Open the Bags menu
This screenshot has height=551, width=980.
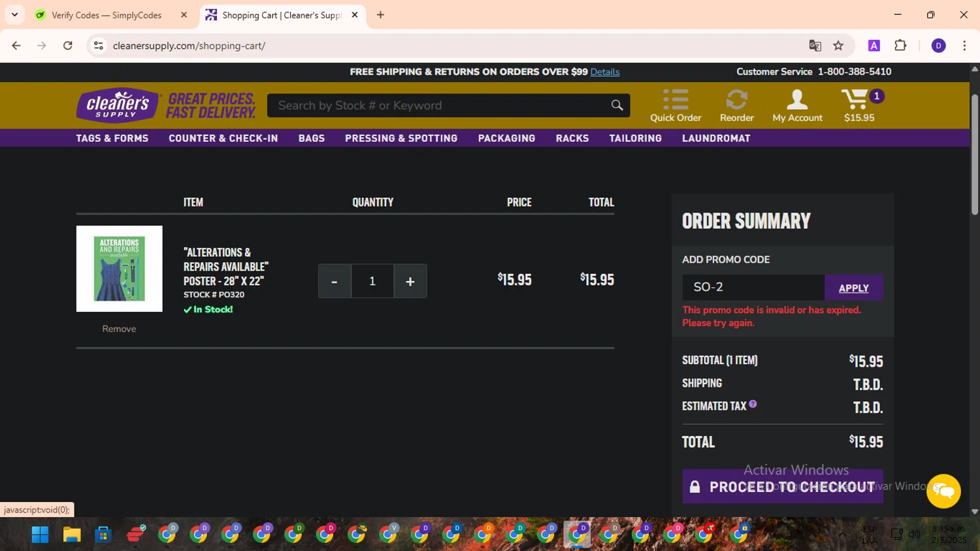point(312,139)
